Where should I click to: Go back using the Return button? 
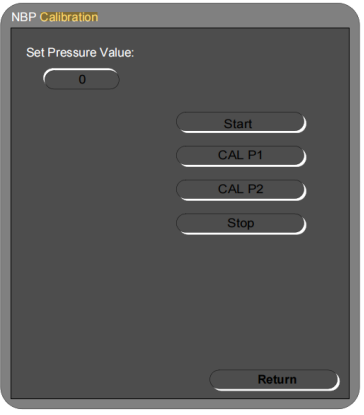pos(275,380)
